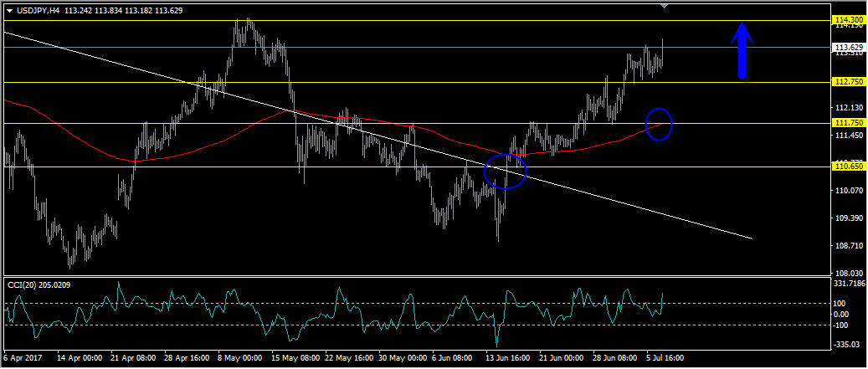The width and height of the screenshot is (868, 369).
Task: Click the 111.450 price axis value
Action: click(x=848, y=136)
